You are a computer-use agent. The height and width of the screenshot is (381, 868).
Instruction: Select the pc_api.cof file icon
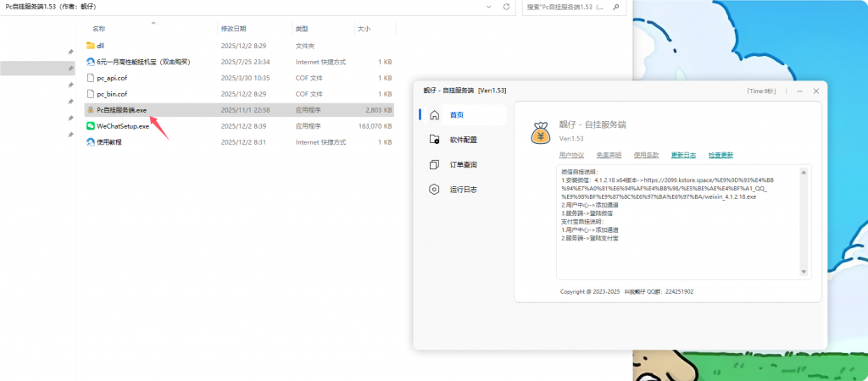(x=91, y=78)
